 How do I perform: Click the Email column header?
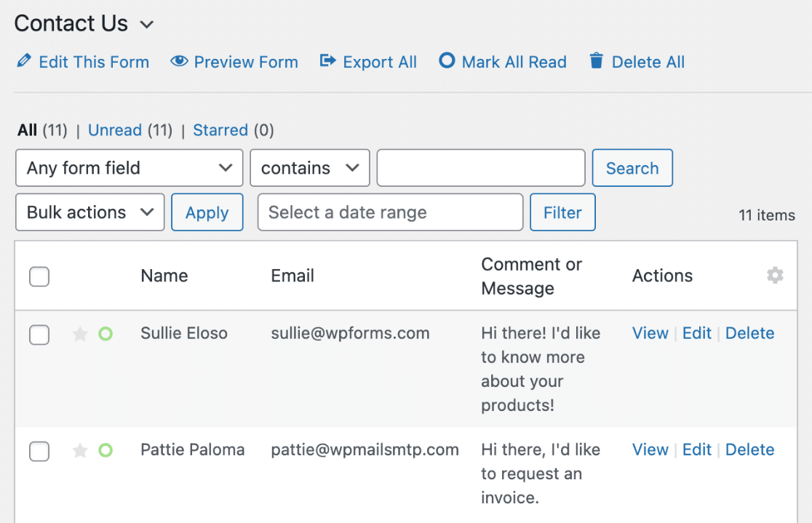pyautogui.click(x=292, y=276)
